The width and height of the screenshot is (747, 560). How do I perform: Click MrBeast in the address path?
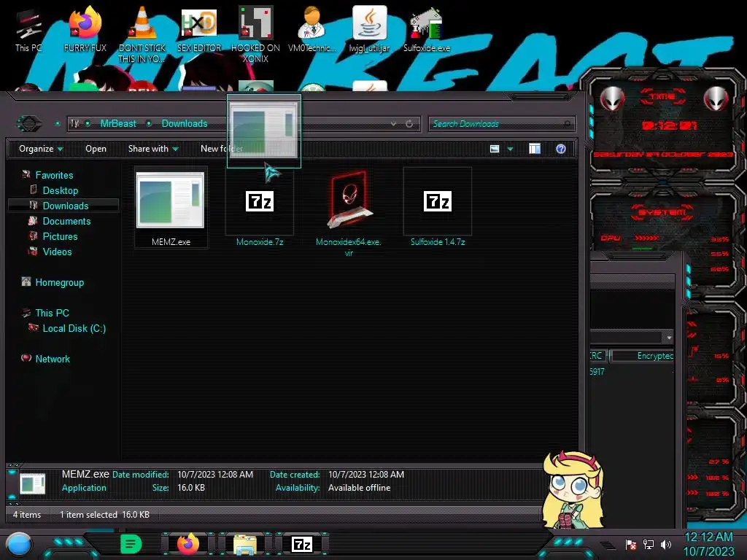tap(118, 124)
